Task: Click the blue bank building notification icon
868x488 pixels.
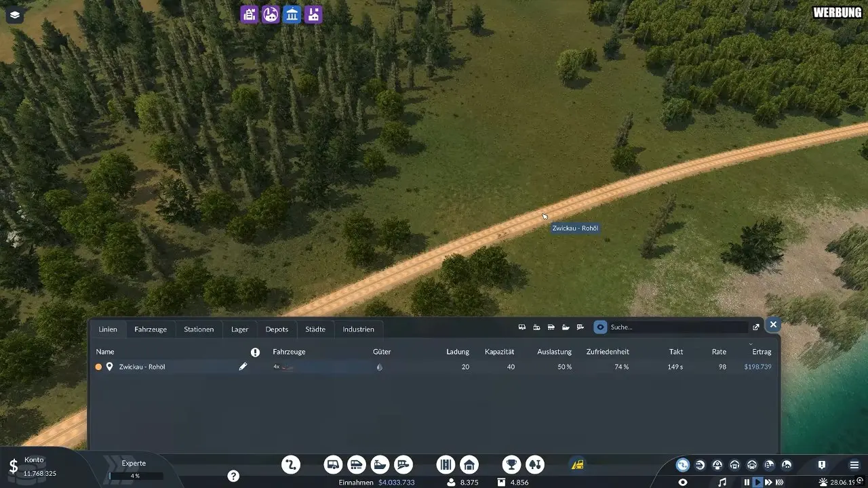Action: pos(292,14)
